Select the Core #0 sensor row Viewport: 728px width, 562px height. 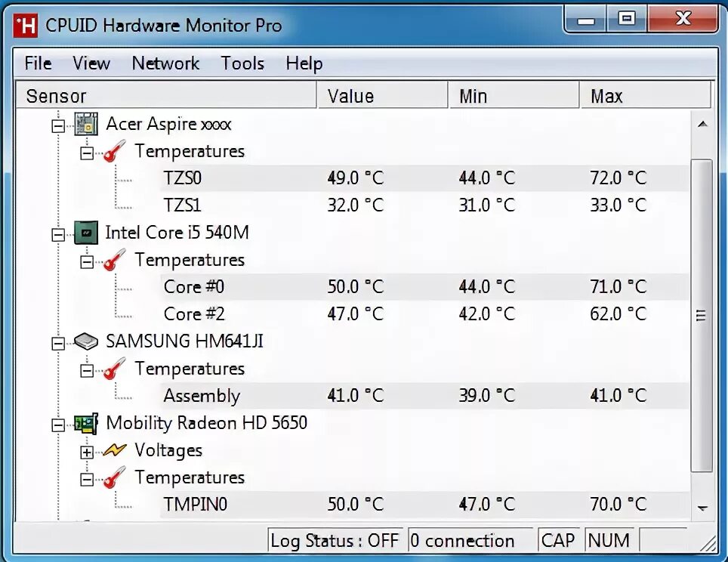pos(424,286)
